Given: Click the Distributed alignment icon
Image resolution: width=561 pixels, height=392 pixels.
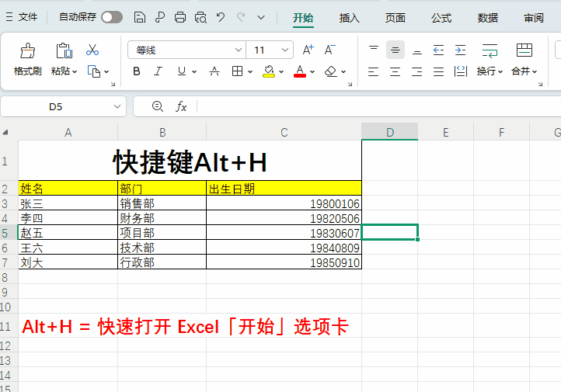Looking at the screenshot, I should pos(461,71).
